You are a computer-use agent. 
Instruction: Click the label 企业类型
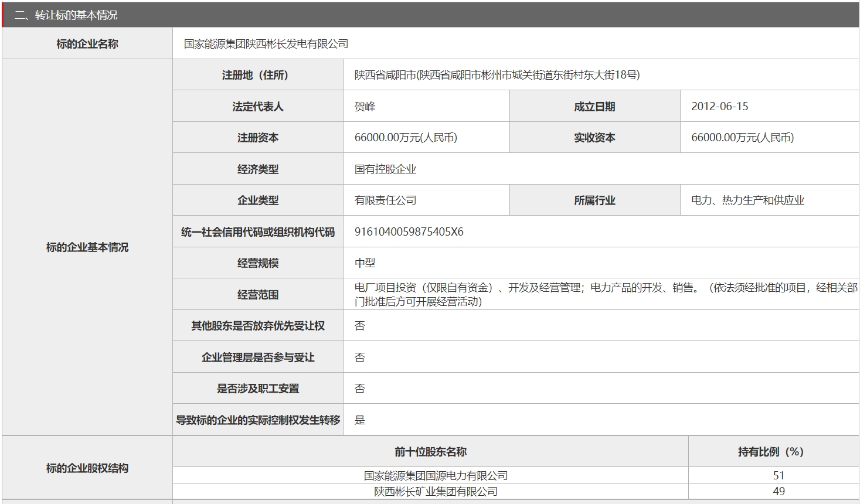258,200
